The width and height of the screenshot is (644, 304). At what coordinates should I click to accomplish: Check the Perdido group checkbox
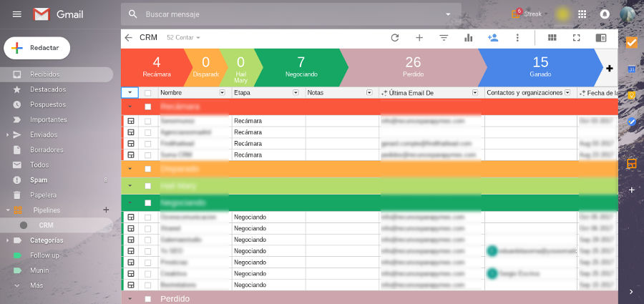148,299
